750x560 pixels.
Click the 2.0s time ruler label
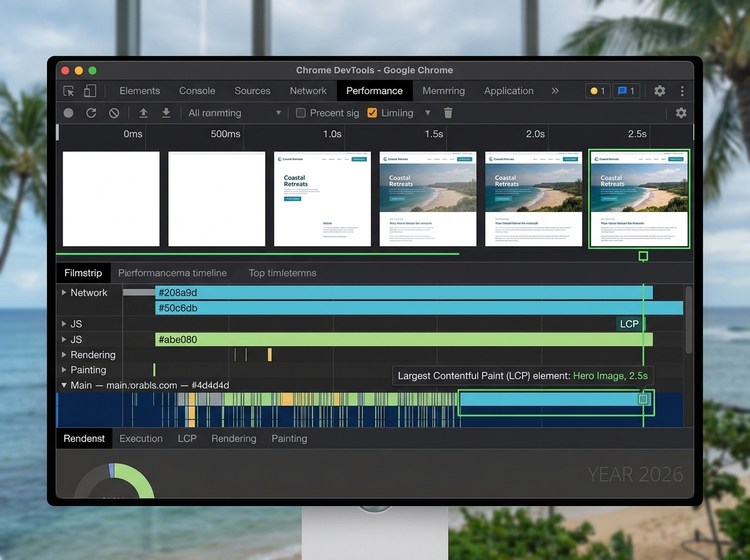tap(535, 134)
